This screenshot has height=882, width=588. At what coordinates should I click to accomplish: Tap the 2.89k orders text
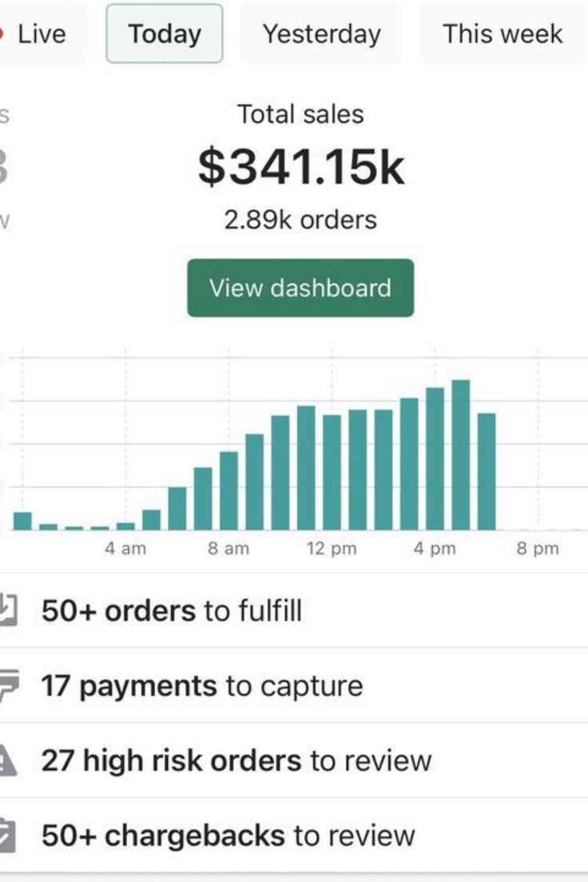(x=300, y=220)
